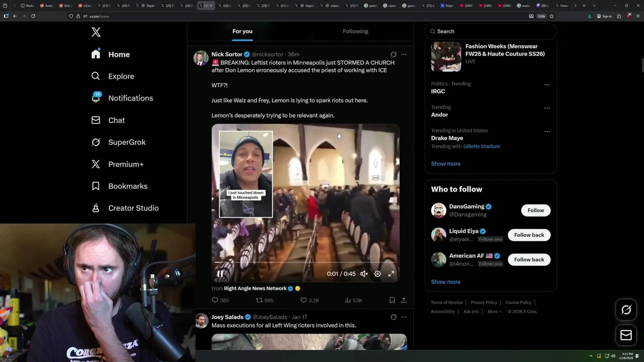This screenshot has height=362, width=644.
Task: Open the Gillette Stadium link
Action: click(481, 146)
